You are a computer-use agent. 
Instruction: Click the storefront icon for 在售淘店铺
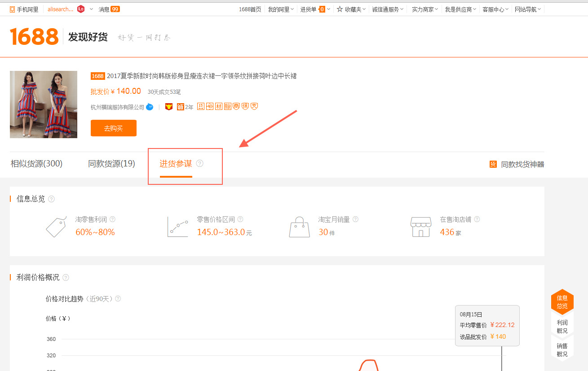[420, 227]
